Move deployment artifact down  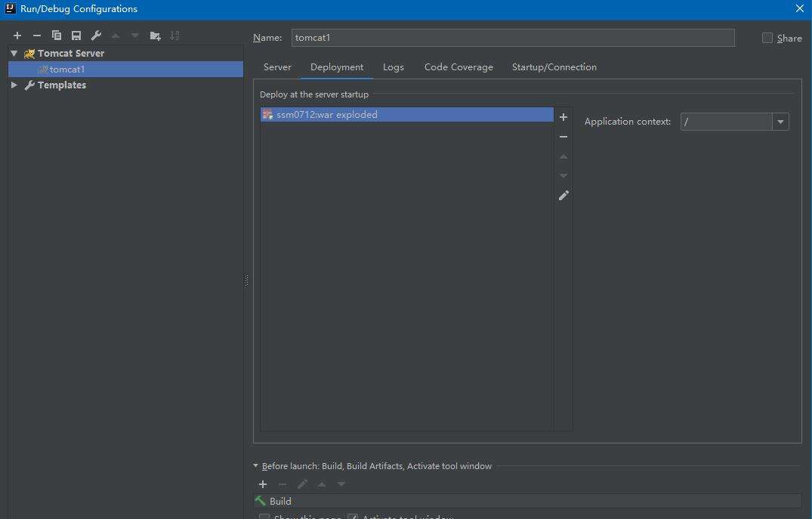pos(563,176)
